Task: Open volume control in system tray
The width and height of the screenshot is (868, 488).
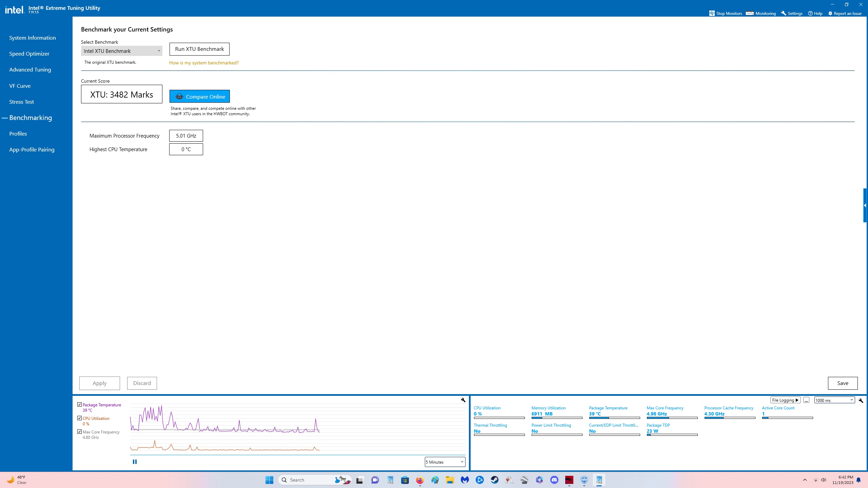Action: 823,480
